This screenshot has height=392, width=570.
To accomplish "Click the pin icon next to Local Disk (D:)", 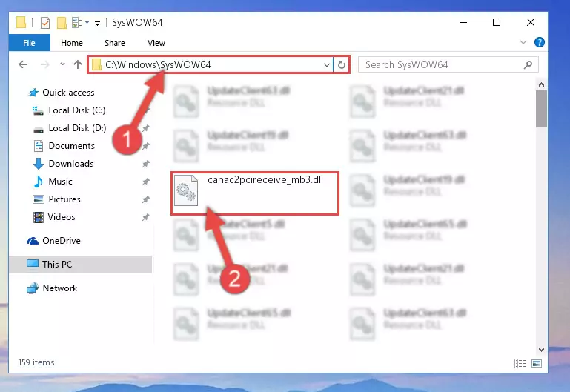I will point(146,128).
